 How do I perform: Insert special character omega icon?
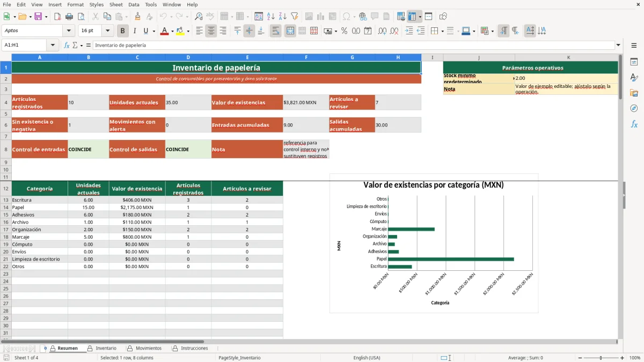346,17
